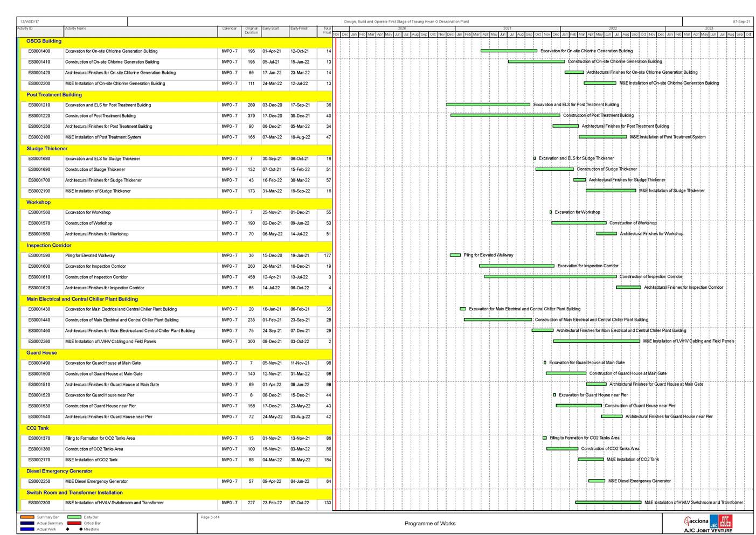The width and height of the screenshot is (756, 535).
Task: Click the 2022 year header in timeline
Action: 613,29
